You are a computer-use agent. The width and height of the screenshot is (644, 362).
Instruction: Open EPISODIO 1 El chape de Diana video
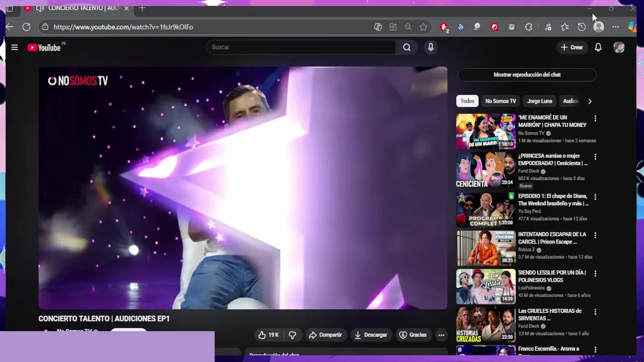pos(486,210)
